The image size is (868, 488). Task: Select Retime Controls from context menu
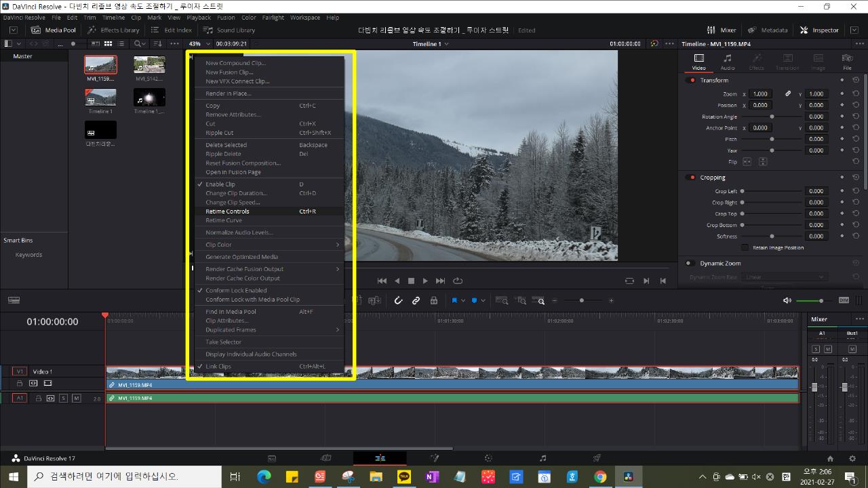point(270,211)
